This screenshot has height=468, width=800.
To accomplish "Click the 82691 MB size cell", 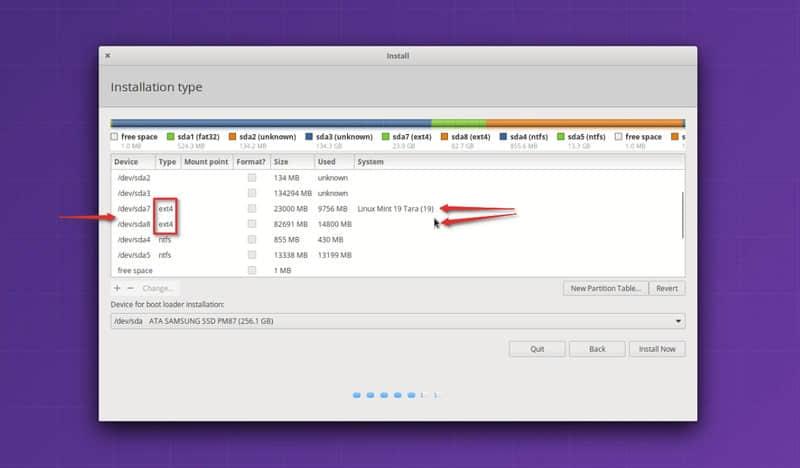I will coord(290,224).
